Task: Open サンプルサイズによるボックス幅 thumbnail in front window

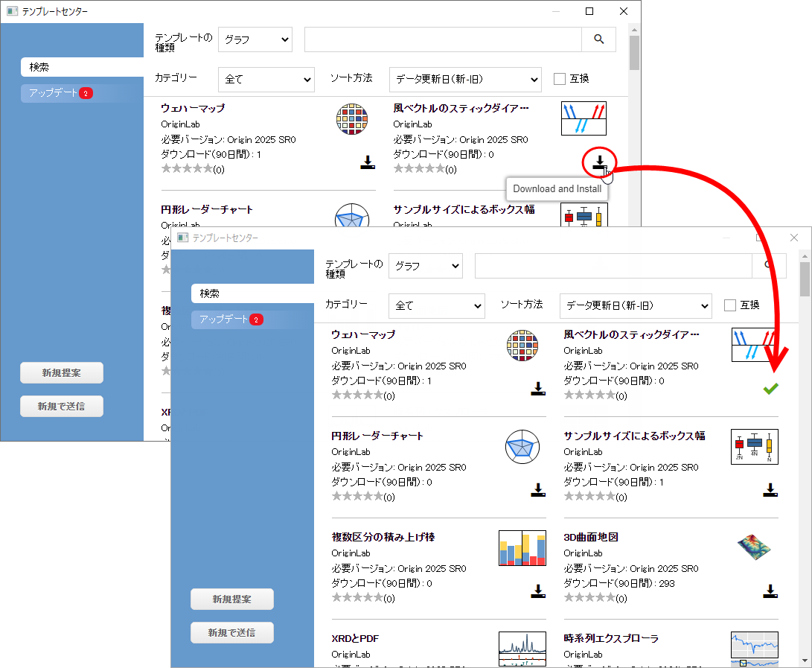Action: (x=755, y=447)
